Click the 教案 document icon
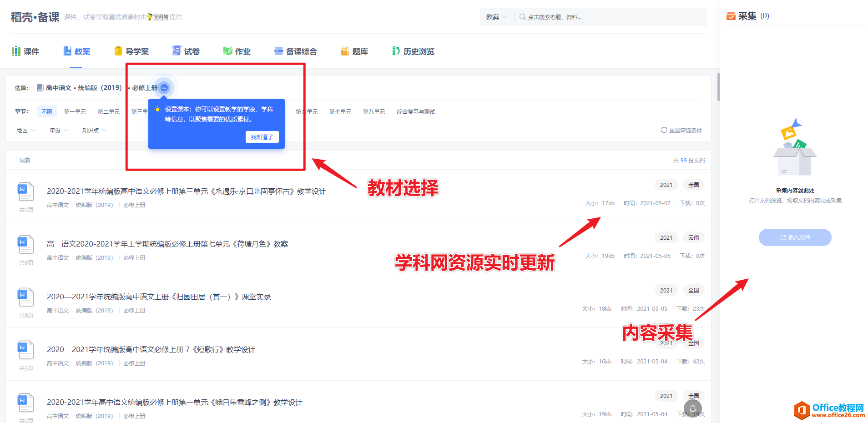868x423 pixels. pos(67,51)
